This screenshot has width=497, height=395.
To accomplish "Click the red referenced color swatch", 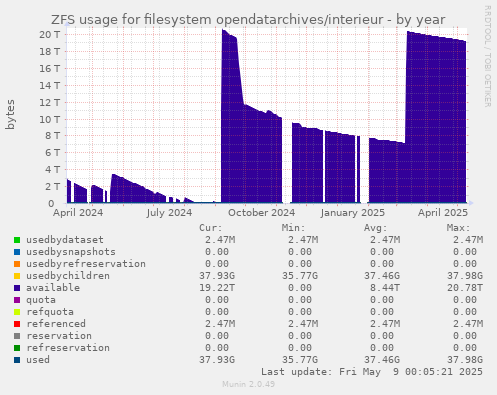I will pyautogui.click(x=17, y=324).
